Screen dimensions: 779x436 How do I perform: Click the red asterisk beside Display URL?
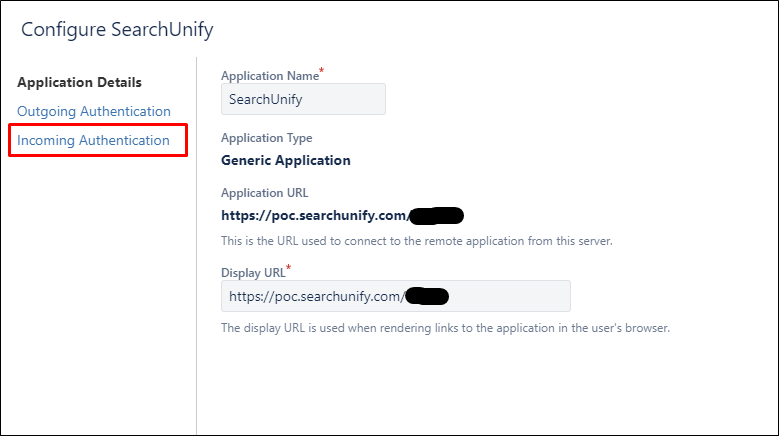coord(288,268)
